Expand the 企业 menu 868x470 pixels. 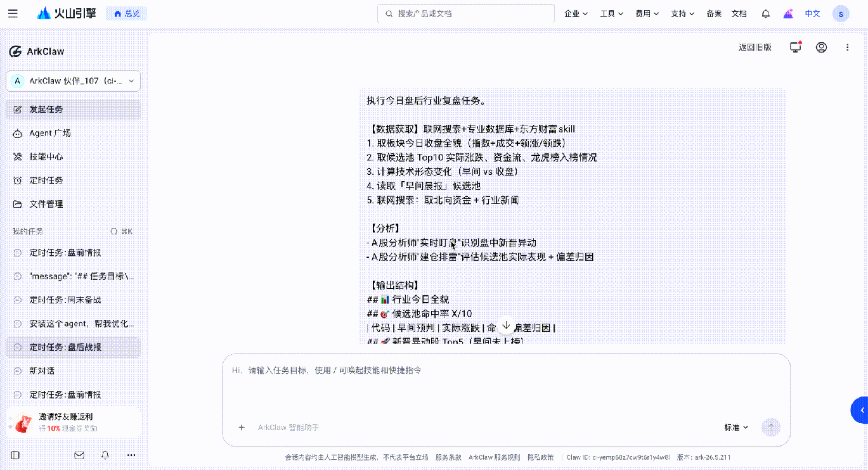pos(576,13)
